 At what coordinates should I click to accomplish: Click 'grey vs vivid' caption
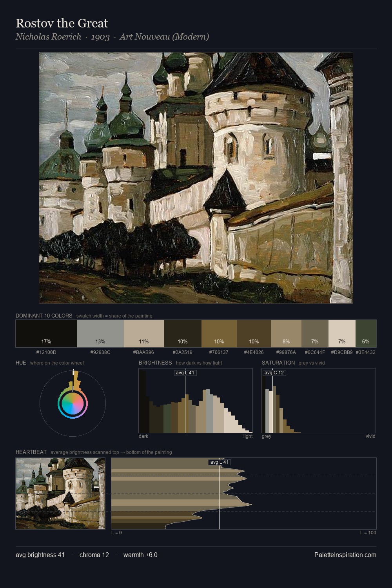(312, 363)
